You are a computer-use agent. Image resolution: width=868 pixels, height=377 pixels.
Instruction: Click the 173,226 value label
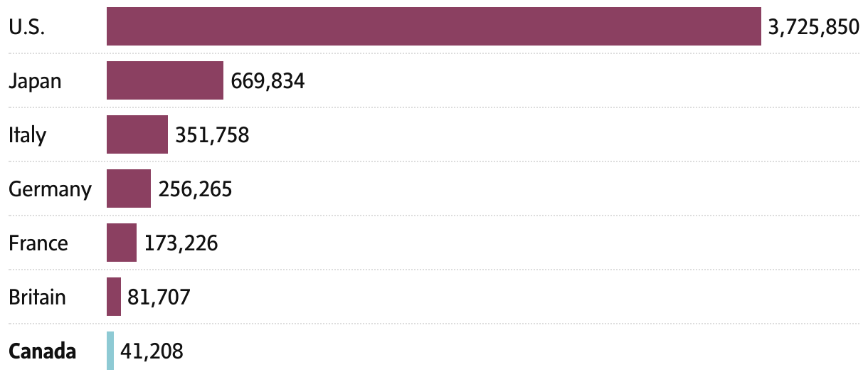pyautogui.click(x=181, y=243)
